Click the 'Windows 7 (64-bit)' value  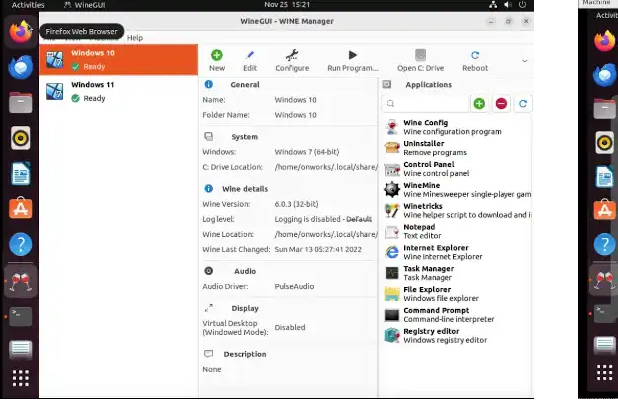(307, 152)
